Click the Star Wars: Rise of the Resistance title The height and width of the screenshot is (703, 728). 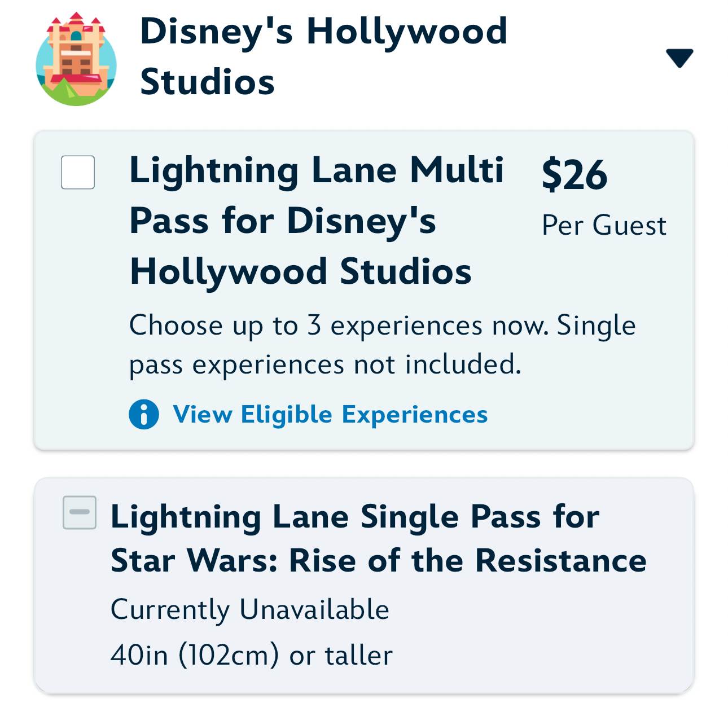378,560
